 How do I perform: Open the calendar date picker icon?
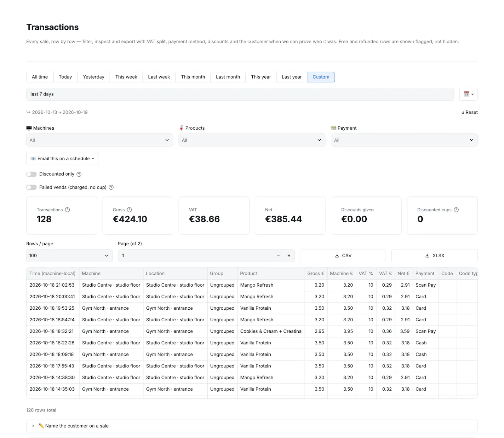pyautogui.click(x=468, y=94)
